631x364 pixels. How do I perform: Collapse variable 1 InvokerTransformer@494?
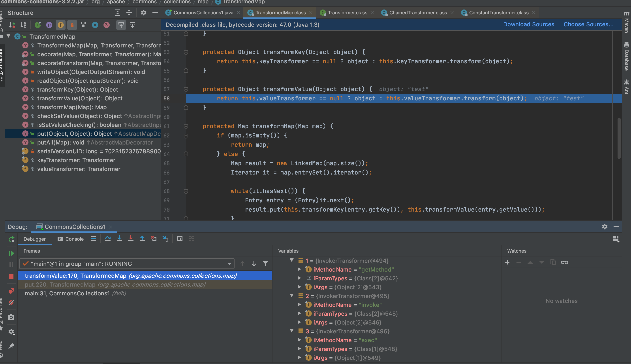[291, 261]
